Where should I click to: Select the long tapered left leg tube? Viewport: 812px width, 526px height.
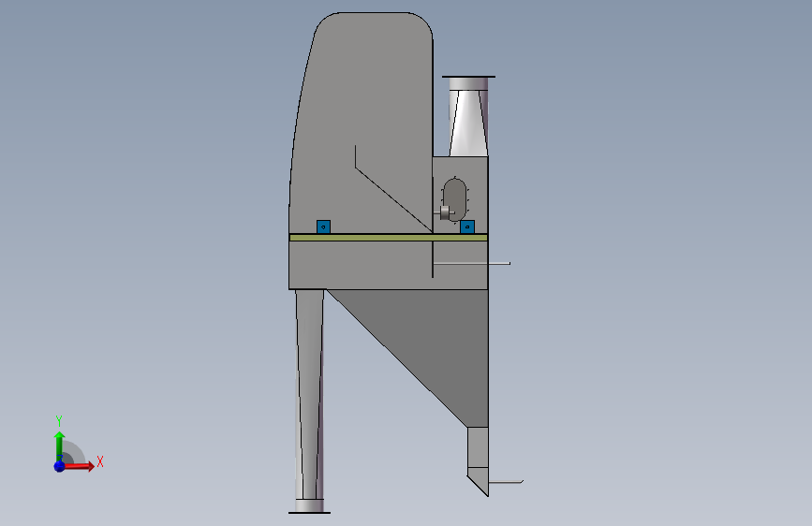pyautogui.click(x=310, y=393)
